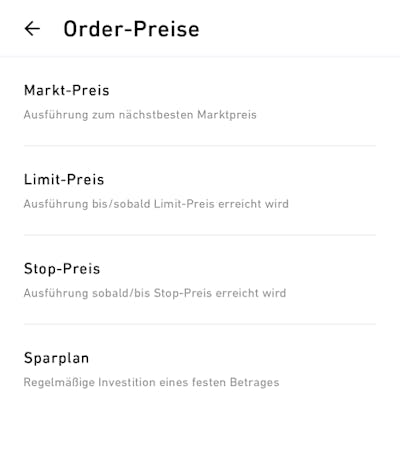This screenshot has height=472, width=400.
Task: Tap the Markt-Preis heading
Action: click(67, 90)
